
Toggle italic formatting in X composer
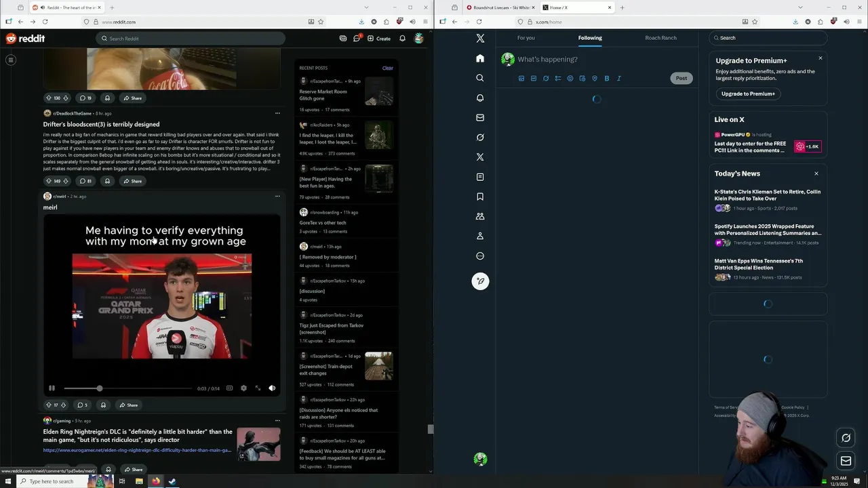tap(619, 79)
